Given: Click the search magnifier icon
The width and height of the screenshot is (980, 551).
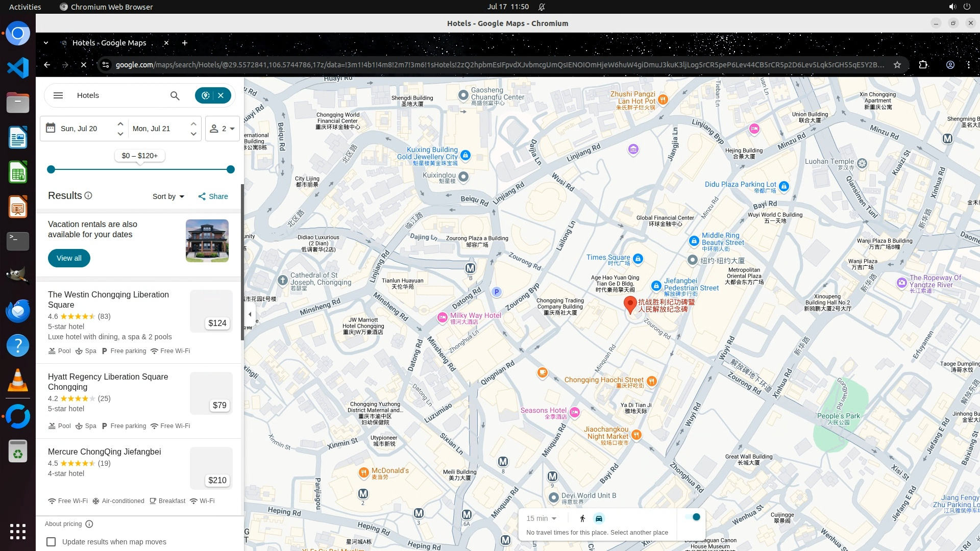Looking at the screenshot, I should click(175, 95).
